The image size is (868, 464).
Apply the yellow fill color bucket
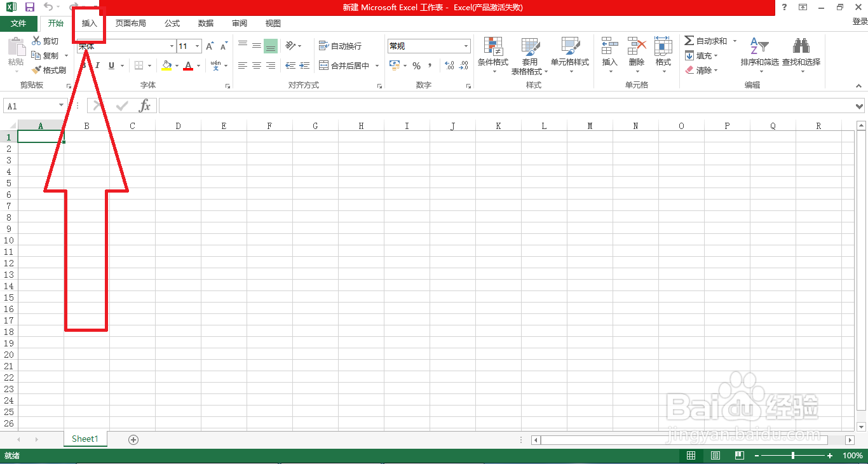pyautogui.click(x=166, y=65)
